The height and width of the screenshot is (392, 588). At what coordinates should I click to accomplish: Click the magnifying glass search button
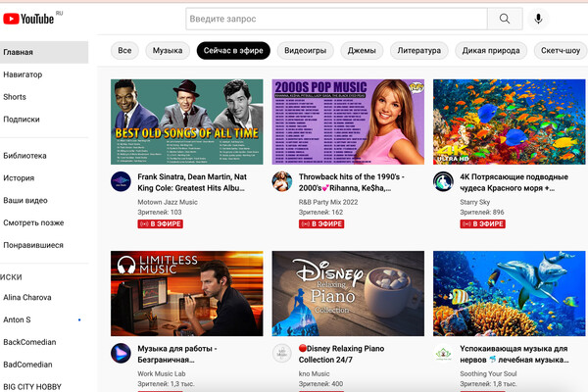[505, 19]
